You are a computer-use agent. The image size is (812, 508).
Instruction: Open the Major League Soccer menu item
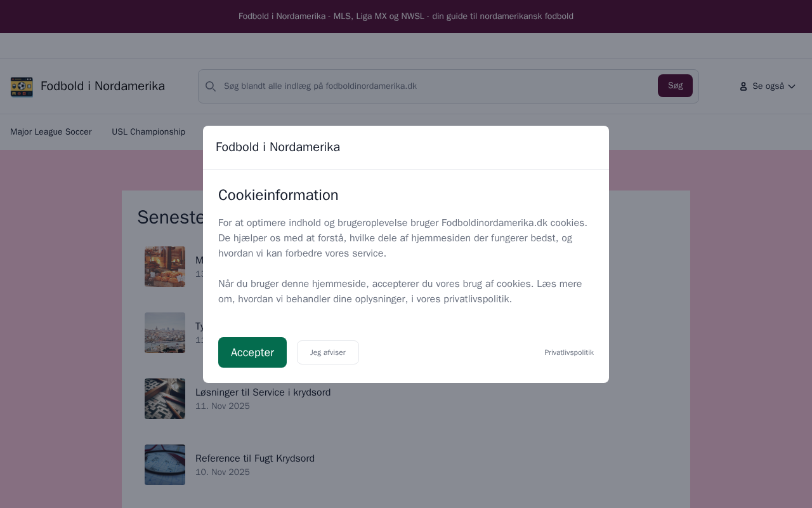click(51, 132)
